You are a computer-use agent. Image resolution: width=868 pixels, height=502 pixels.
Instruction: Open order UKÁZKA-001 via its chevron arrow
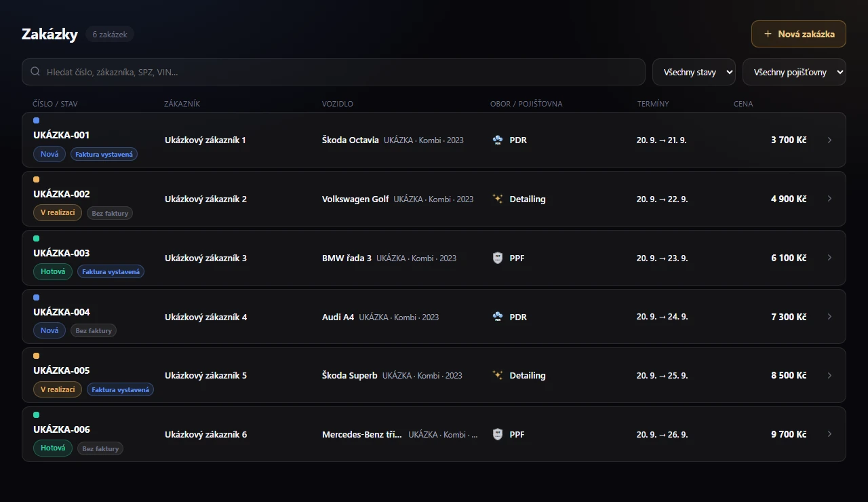pos(829,140)
